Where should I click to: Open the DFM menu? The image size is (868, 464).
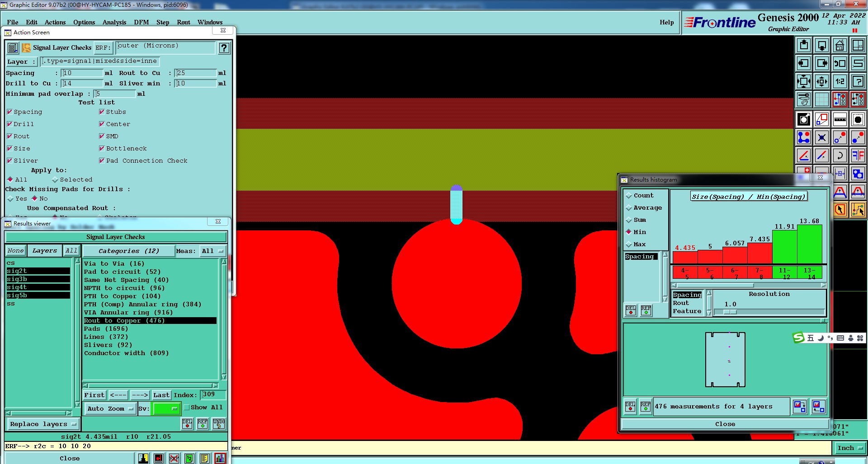(x=142, y=22)
